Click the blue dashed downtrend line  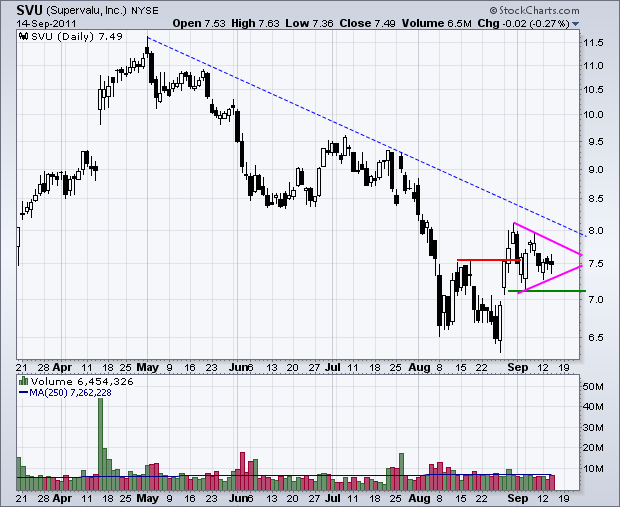[x=367, y=137]
